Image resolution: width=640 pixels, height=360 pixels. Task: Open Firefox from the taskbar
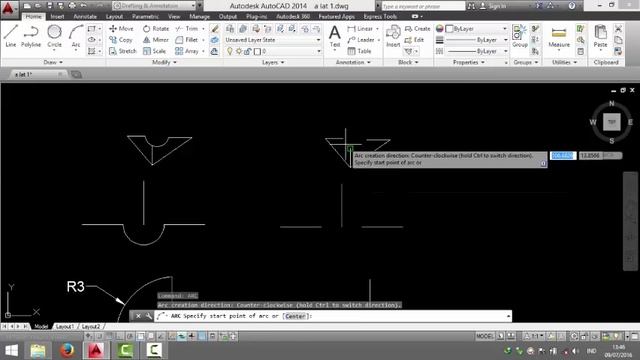pyautogui.click(x=67, y=351)
